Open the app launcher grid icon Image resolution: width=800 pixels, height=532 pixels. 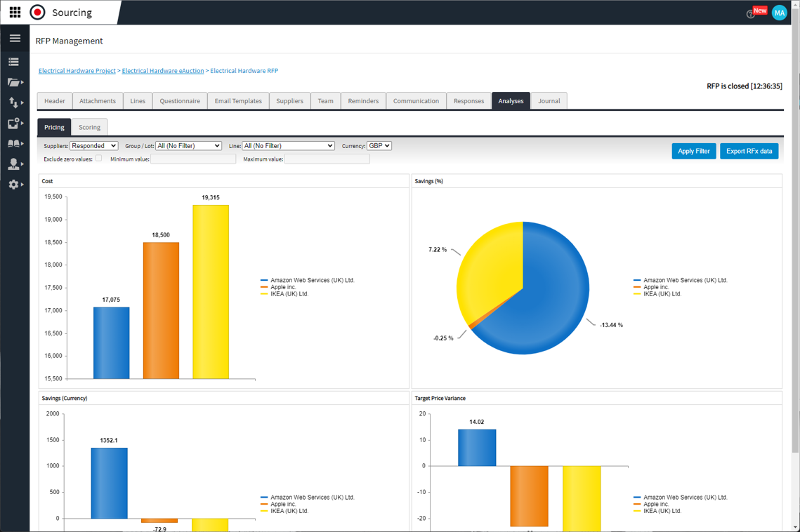[x=15, y=13]
